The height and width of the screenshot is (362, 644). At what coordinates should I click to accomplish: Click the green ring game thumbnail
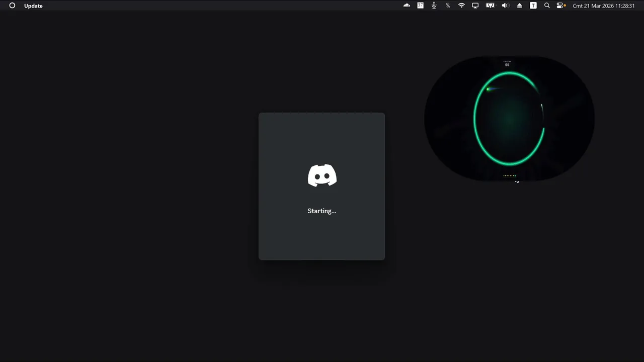(x=509, y=119)
